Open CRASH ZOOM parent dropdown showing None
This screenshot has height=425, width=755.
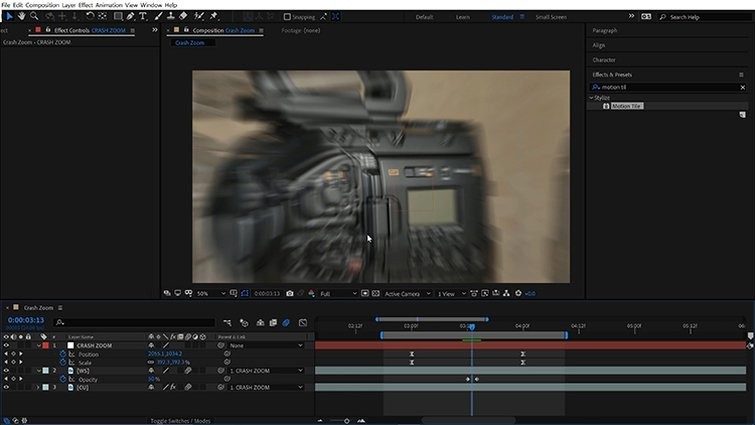[266, 346]
